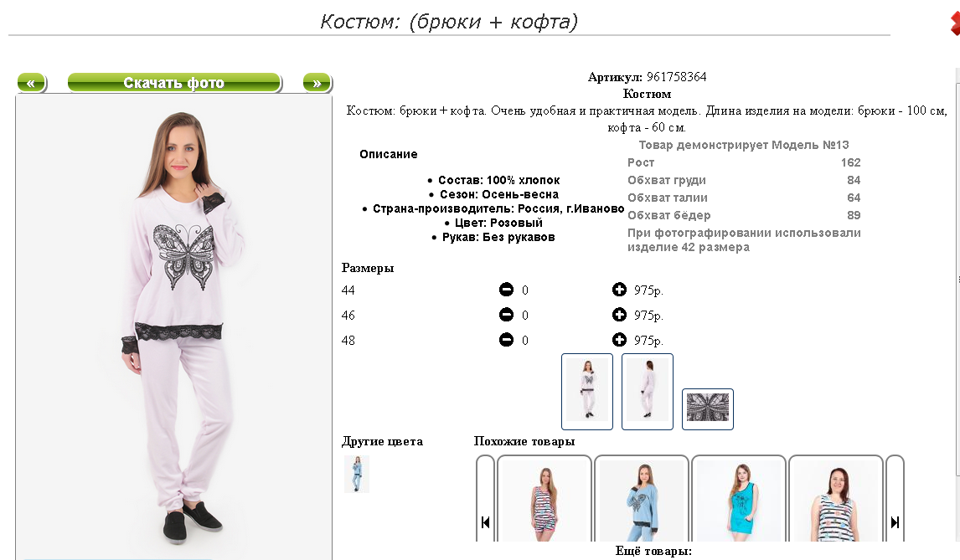The height and width of the screenshot is (560, 960).
Task: Open similar striped sleeveless top product
Action: [836, 498]
